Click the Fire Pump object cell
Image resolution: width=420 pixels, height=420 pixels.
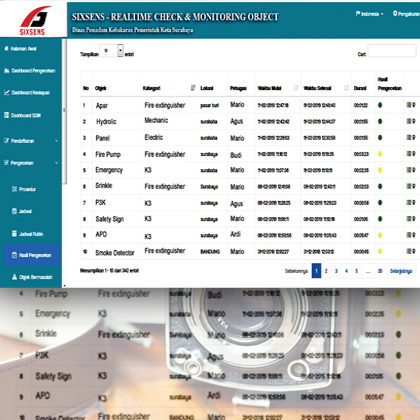[x=108, y=154]
